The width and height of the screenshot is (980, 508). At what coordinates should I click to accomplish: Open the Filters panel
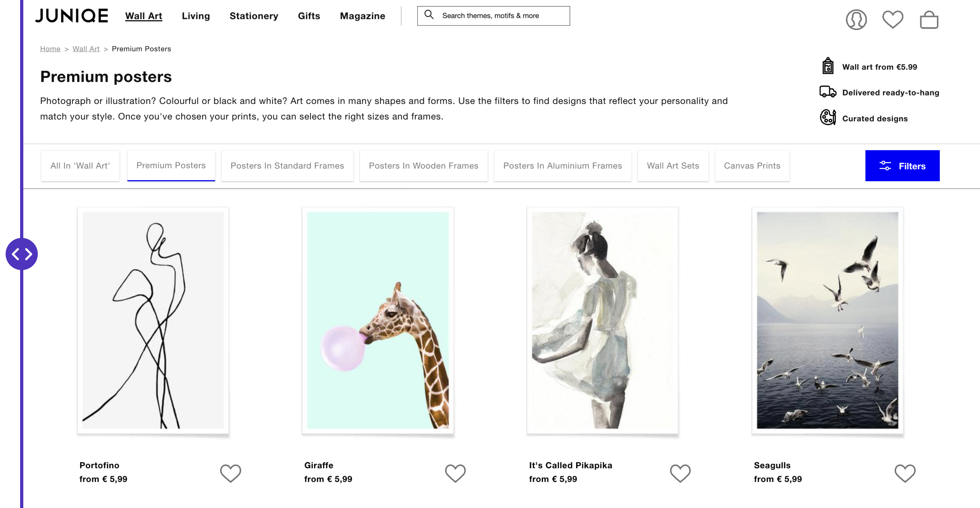[902, 166]
